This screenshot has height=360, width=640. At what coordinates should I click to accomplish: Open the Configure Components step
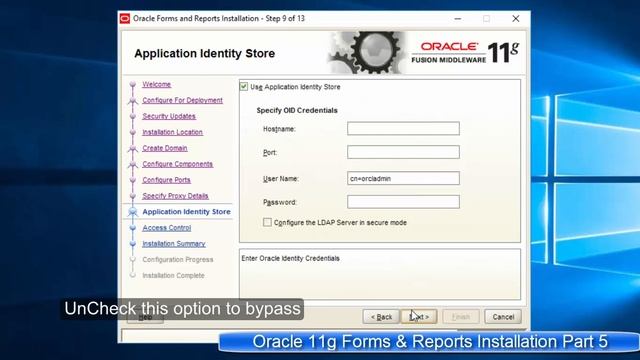[x=178, y=164]
